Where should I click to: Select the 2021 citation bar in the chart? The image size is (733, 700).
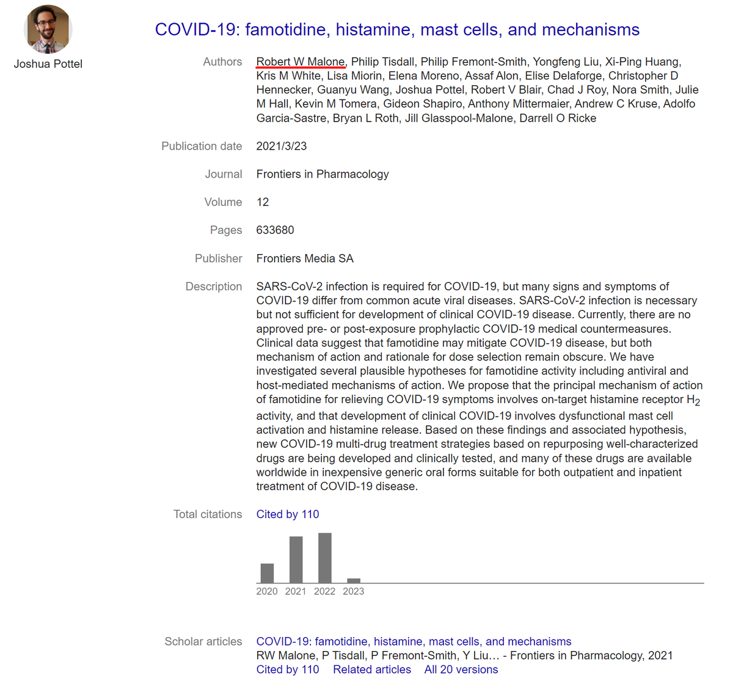(x=296, y=559)
